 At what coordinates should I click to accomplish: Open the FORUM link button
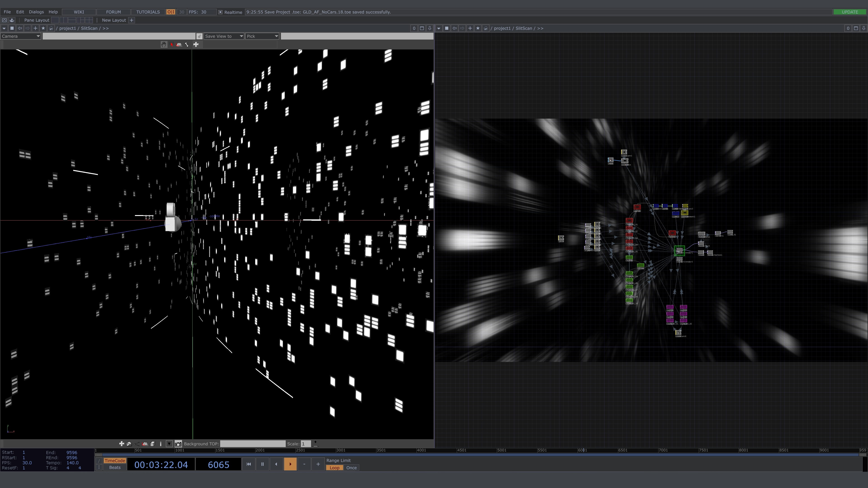113,12
